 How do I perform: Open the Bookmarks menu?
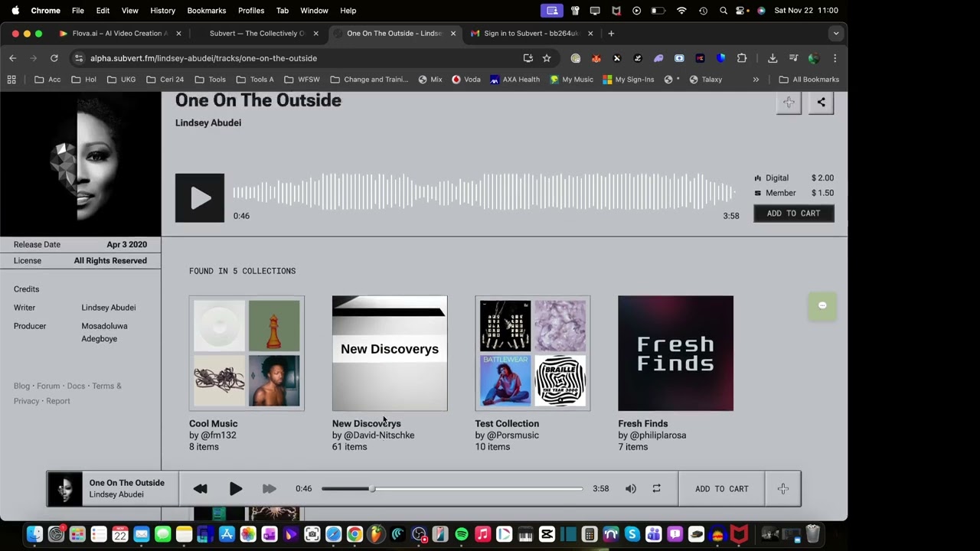pos(207,11)
